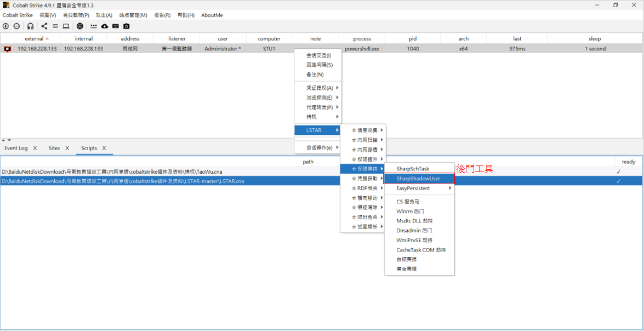
Task: Switch to session table list icon
Action: [x=55, y=26]
